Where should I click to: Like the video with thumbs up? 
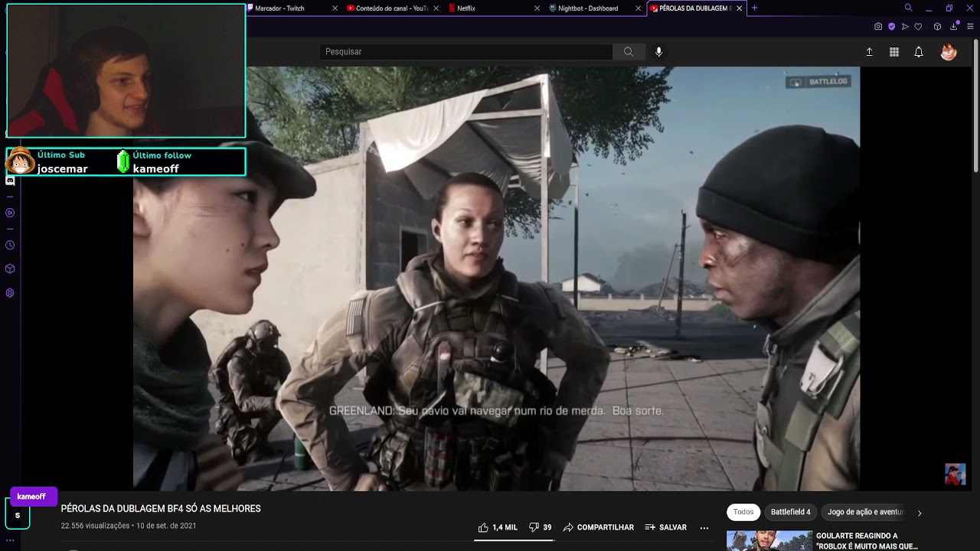498,527
